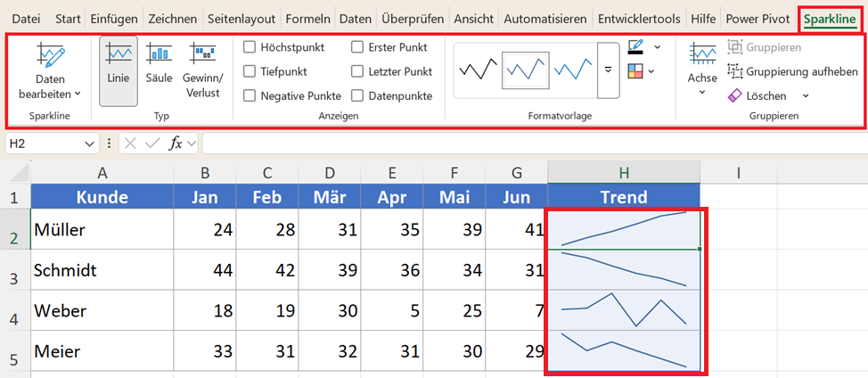Enable Negative Punkte checkbox

(x=250, y=95)
